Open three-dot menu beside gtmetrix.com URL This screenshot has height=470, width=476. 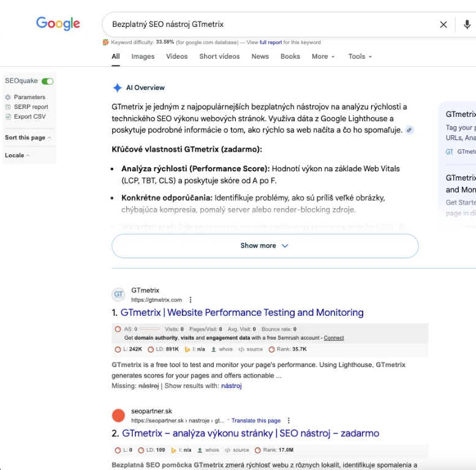pyautogui.click(x=191, y=300)
